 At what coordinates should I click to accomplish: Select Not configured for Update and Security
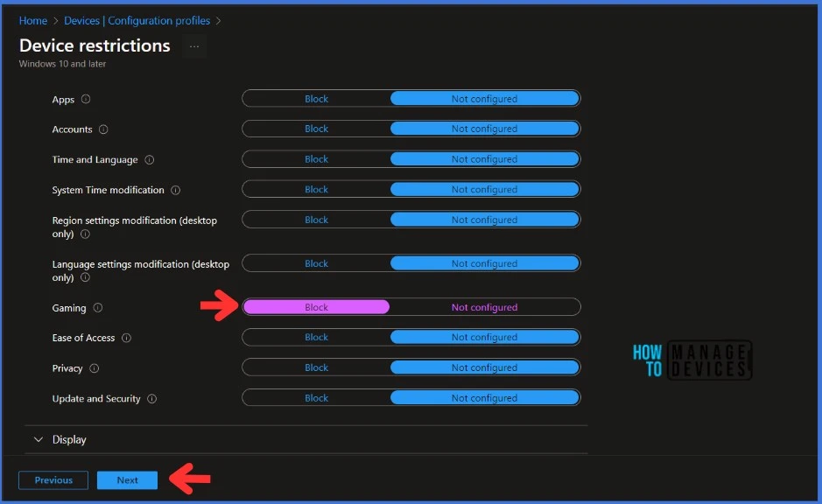484,398
